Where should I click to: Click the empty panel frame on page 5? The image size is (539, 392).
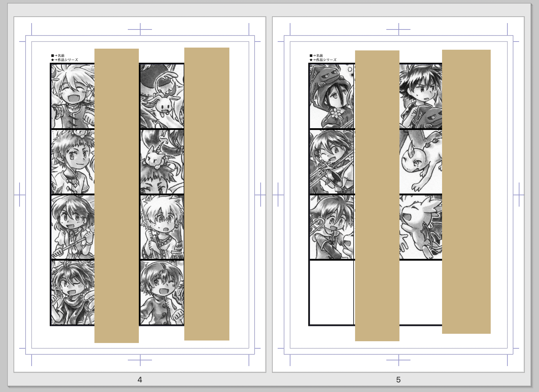coord(332,293)
